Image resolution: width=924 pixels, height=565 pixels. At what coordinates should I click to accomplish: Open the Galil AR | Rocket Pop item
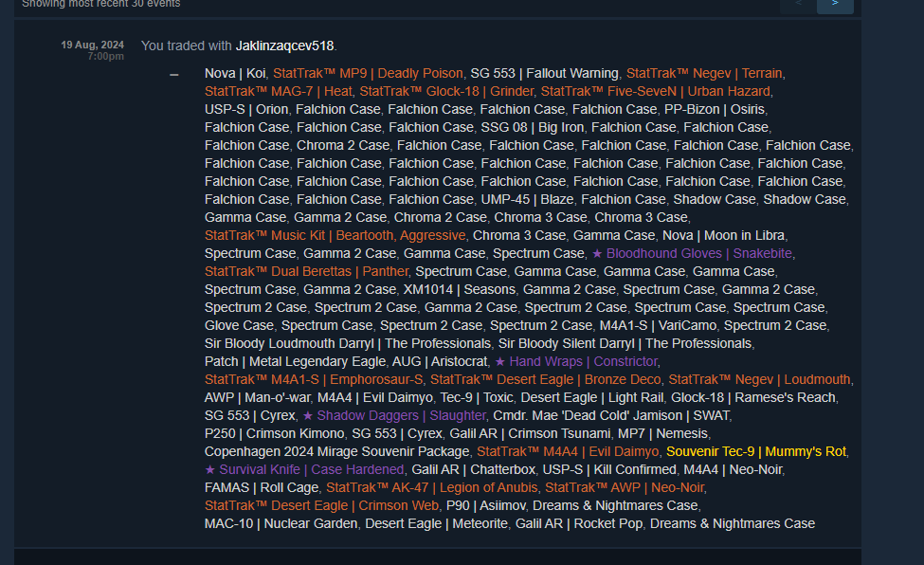pos(579,523)
